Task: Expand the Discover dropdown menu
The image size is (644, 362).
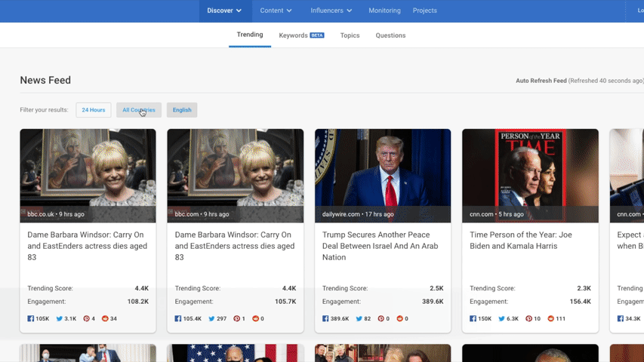Action: pos(224,11)
